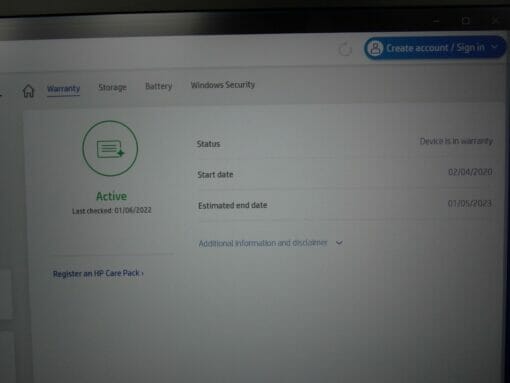Select the Warranty tab
Image resolution: width=510 pixels, height=383 pixels.
63,89
